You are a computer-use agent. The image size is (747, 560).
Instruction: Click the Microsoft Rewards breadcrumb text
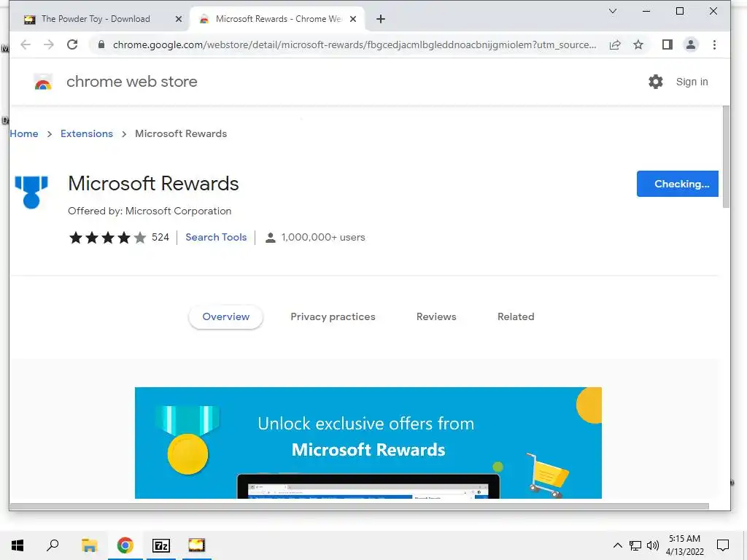tap(181, 134)
